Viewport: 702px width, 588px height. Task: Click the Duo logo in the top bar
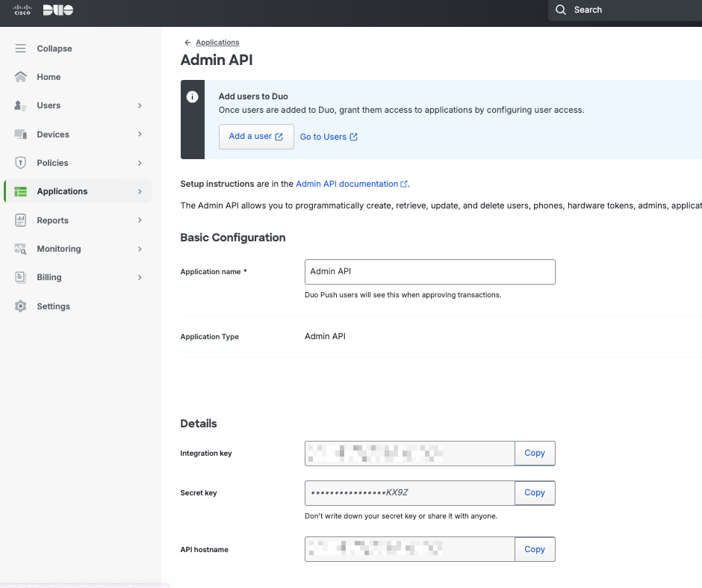click(58, 10)
